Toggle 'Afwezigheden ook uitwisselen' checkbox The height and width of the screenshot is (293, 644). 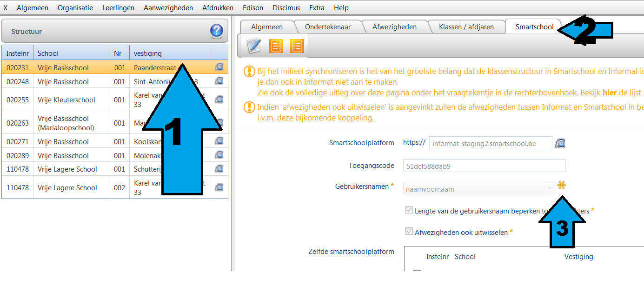coord(409,232)
